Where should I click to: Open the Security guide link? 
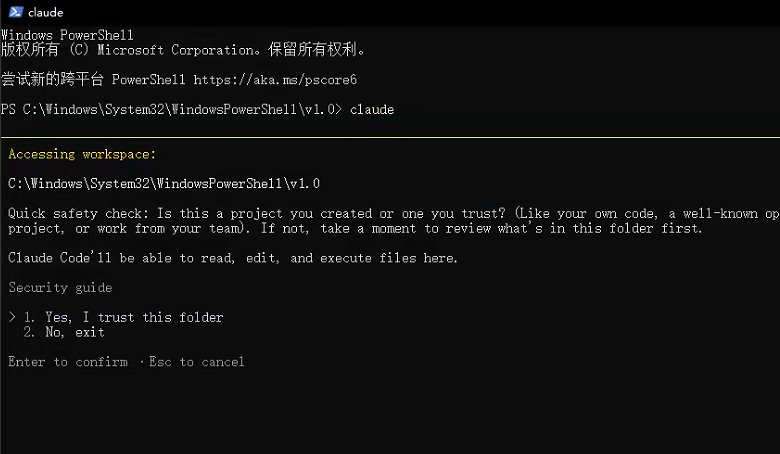click(60, 287)
